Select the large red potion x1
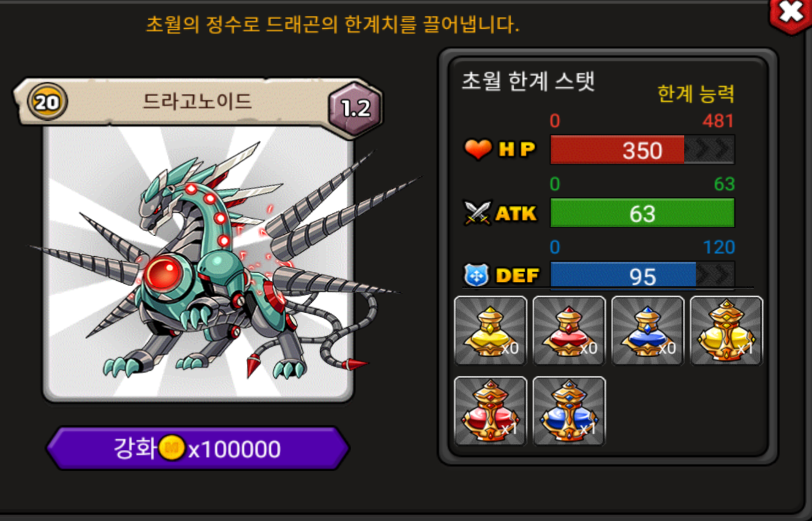 tap(491, 411)
